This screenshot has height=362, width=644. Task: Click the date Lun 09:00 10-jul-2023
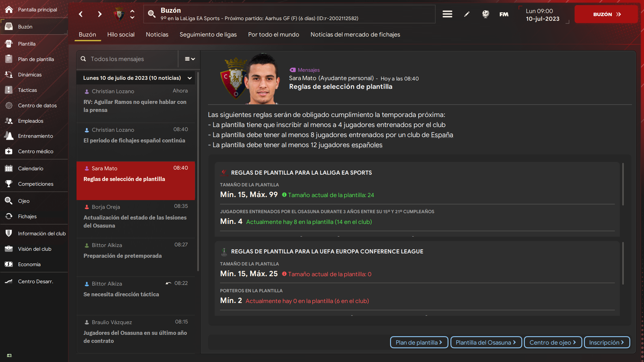click(542, 15)
